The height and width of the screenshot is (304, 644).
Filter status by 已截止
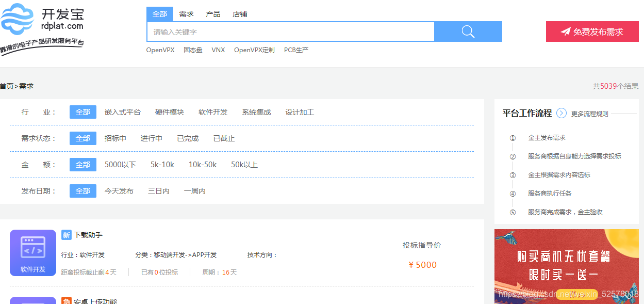pyautogui.click(x=224, y=138)
